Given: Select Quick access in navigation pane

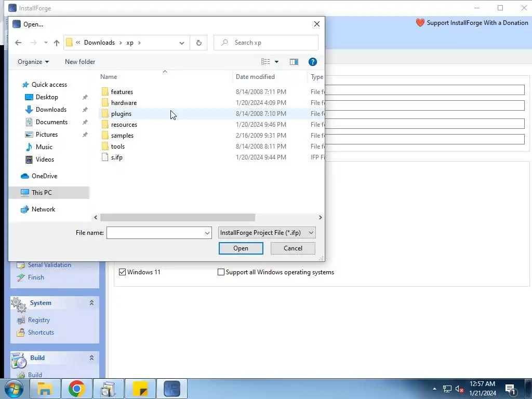Looking at the screenshot, I should (49, 85).
